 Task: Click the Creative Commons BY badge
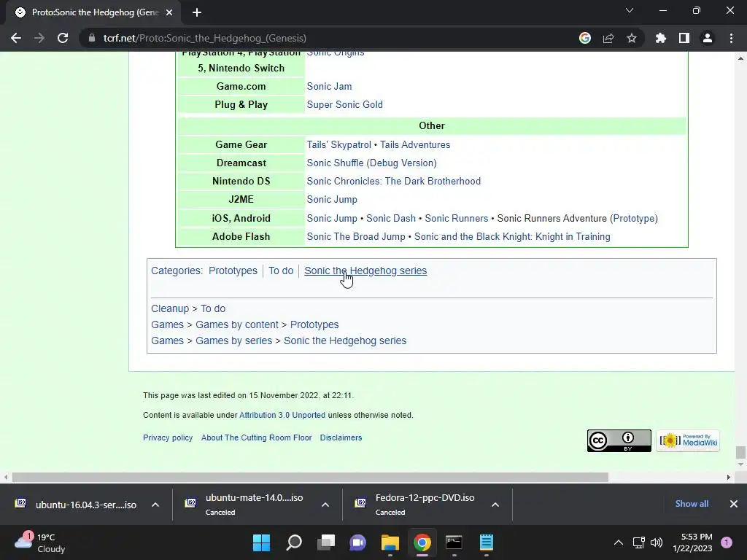tap(619, 440)
